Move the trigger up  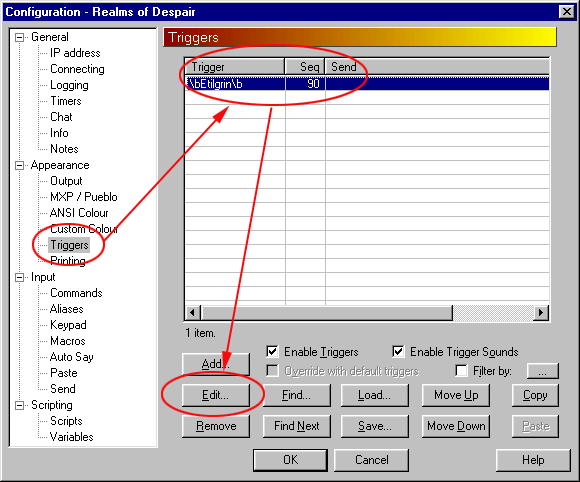click(456, 395)
